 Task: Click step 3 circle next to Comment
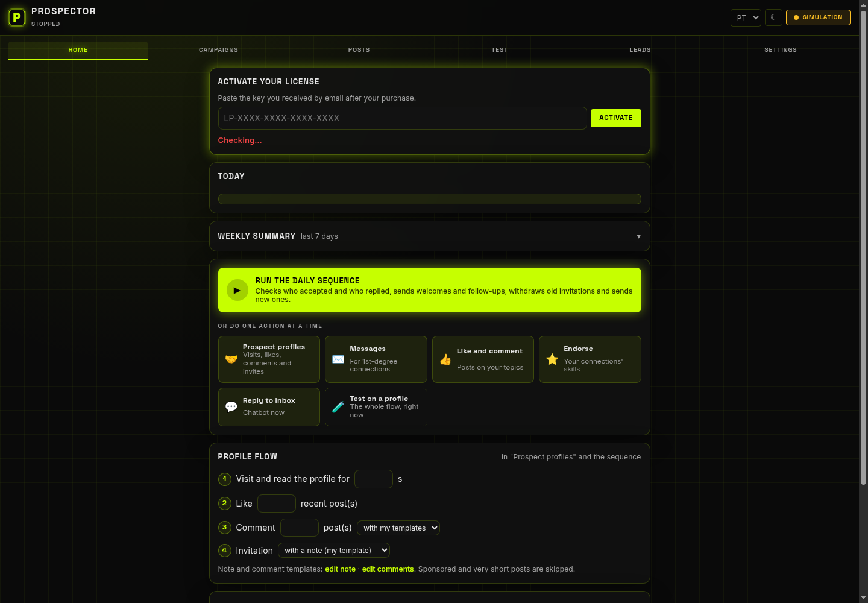(x=225, y=528)
